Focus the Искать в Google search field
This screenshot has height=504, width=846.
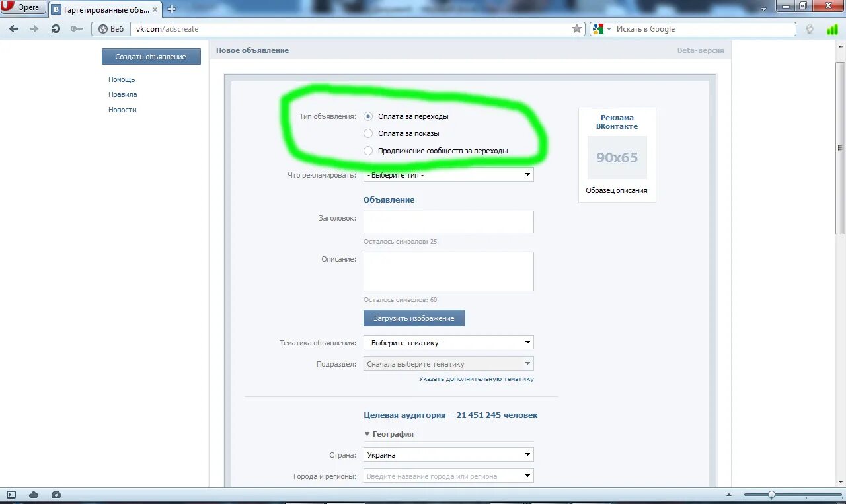[x=704, y=29]
